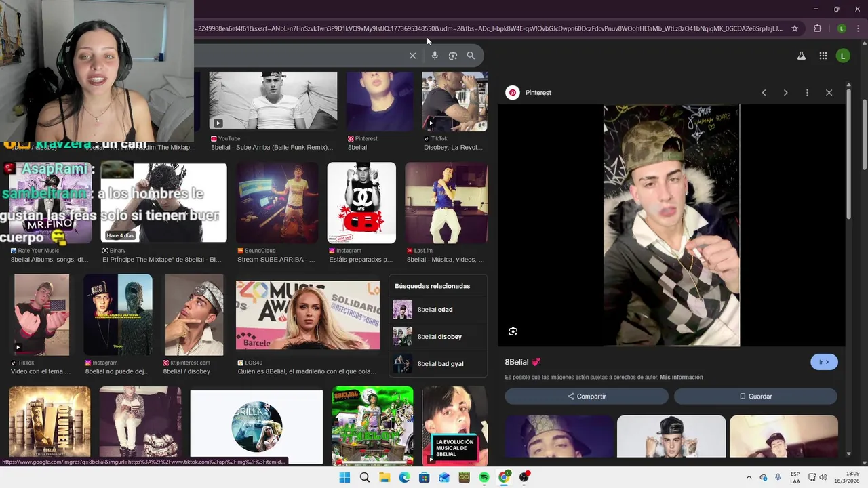Open Last.fm 8belial Música thumbnail
868x488 pixels.
point(446,203)
